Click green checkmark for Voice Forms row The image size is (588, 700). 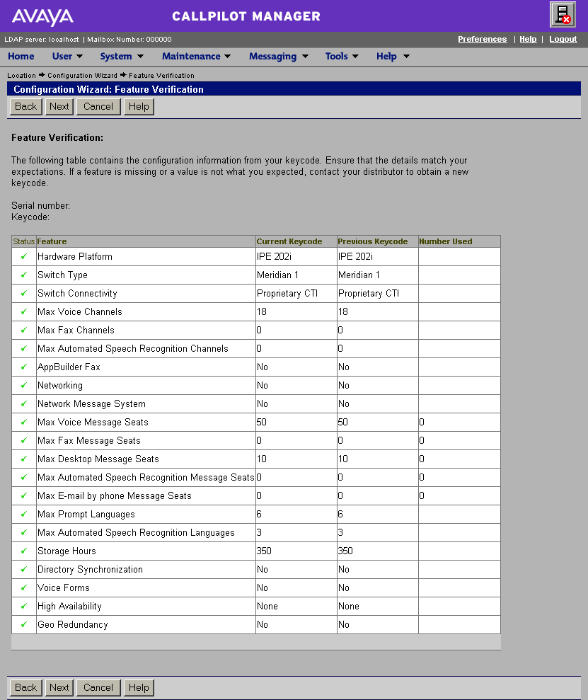coord(23,587)
